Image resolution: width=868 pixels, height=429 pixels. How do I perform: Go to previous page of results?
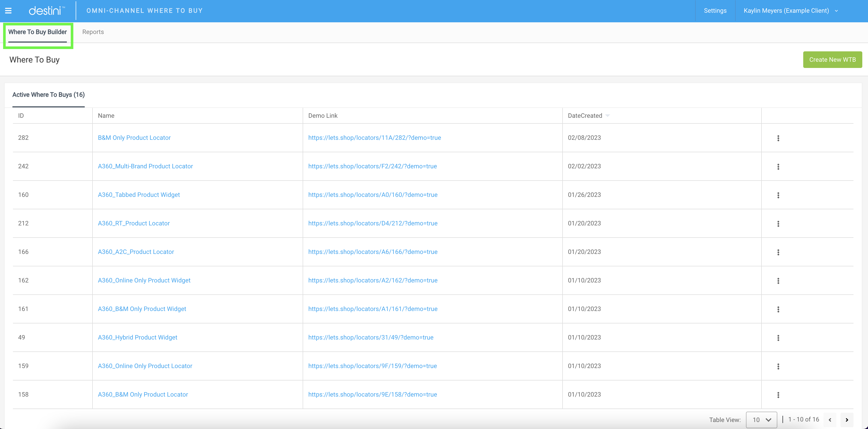[830, 420]
